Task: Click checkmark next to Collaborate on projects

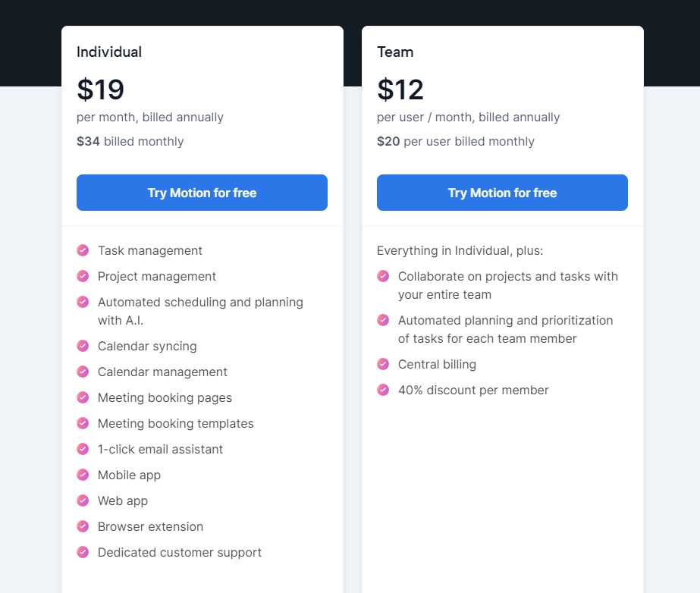Action: click(x=383, y=276)
